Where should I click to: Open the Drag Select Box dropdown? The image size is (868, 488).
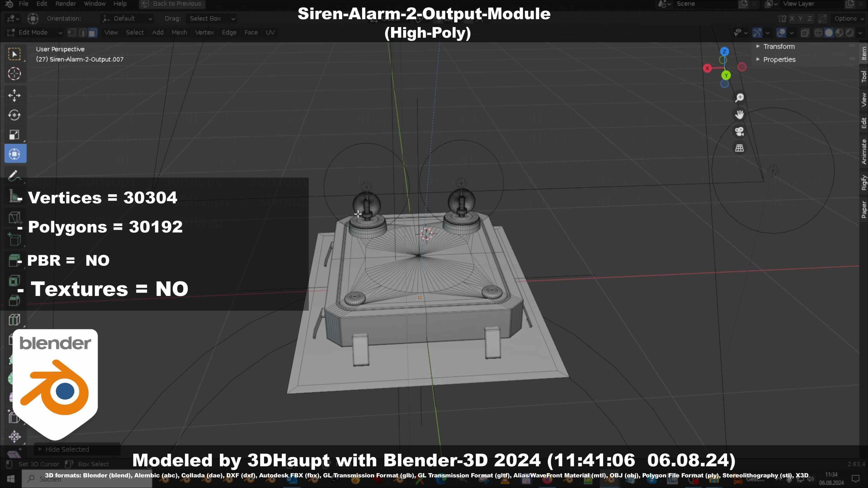212,19
